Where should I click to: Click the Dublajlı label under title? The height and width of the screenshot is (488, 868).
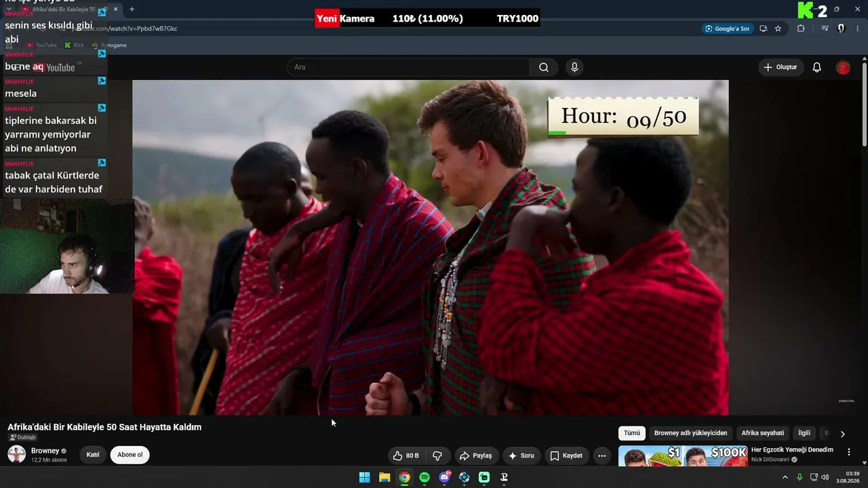[23, 438]
